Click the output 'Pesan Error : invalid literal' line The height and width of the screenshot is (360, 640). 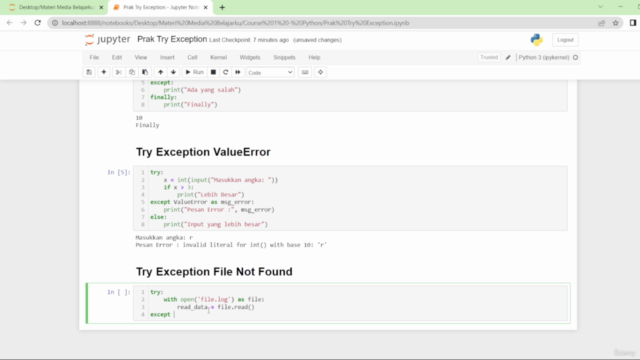(x=231, y=245)
